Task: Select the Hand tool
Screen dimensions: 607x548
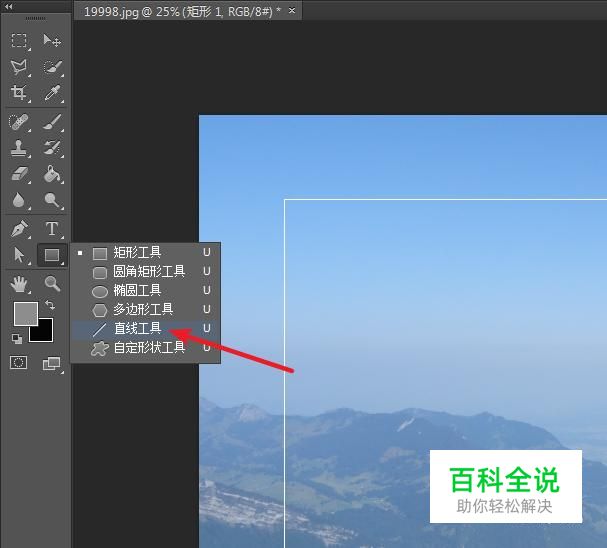Action: 19,284
